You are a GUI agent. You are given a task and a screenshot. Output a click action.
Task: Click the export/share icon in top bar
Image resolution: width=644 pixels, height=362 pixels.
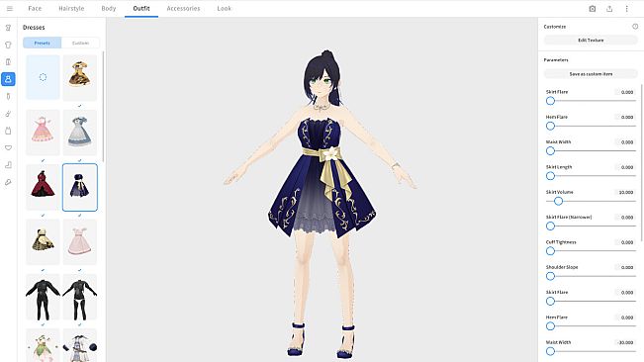(609, 9)
